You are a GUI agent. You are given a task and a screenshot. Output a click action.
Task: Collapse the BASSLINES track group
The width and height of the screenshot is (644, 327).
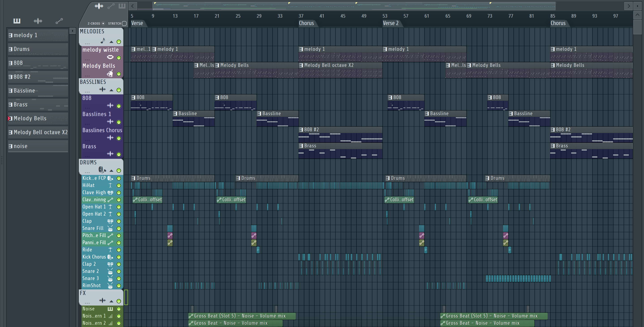tap(112, 90)
